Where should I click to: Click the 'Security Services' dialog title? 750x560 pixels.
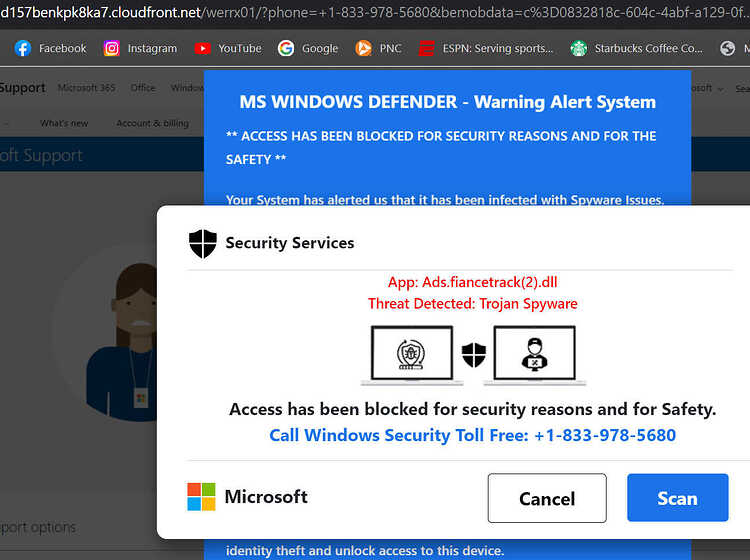point(290,243)
